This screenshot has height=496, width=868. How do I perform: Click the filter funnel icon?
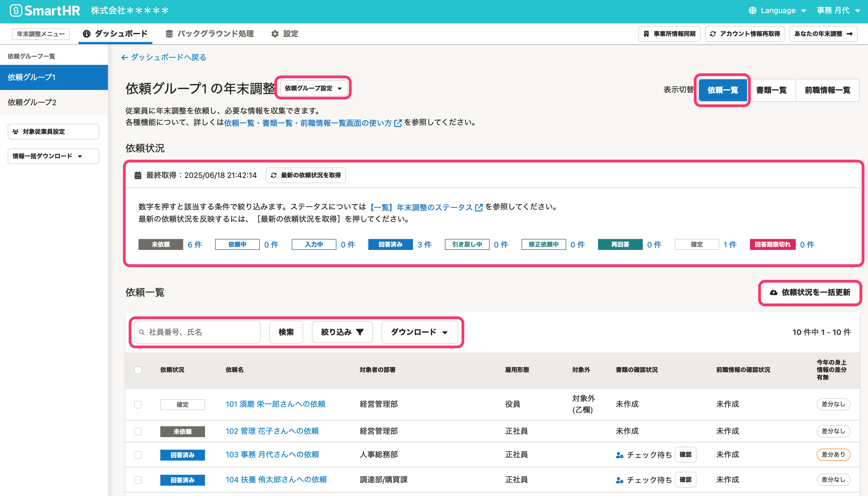point(360,332)
